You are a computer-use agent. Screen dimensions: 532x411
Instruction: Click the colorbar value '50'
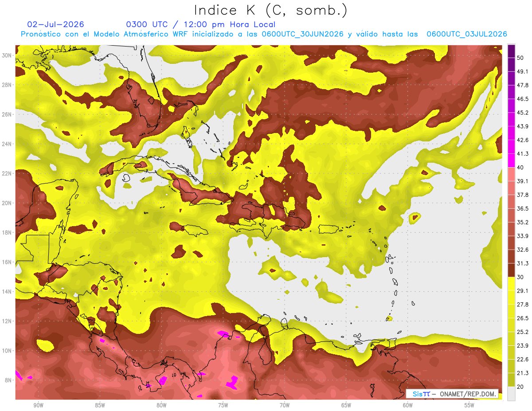coord(520,57)
